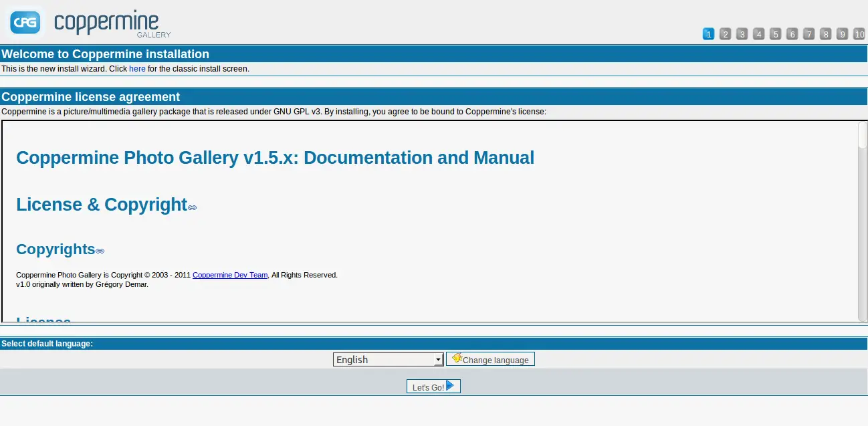Click the anchor icon beside Copyrights
This screenshot has width=868, height=426.
(x=100, y=251)
